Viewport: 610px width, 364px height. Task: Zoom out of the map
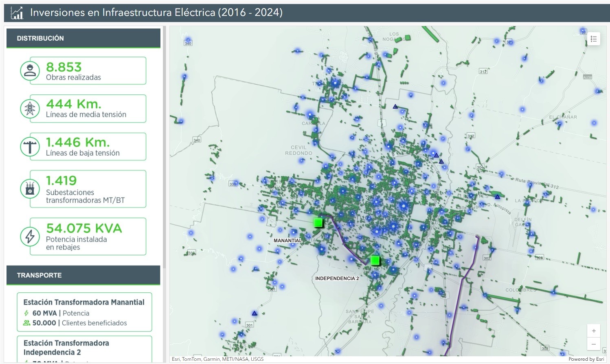point(594,344)
